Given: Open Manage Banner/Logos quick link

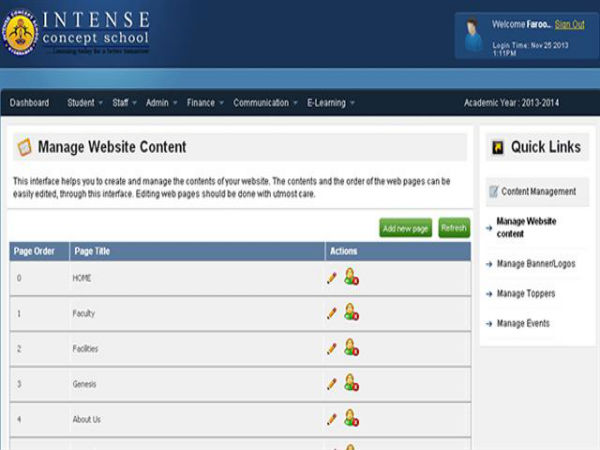Looking at the screenshot, I should (x=536, y=264).
